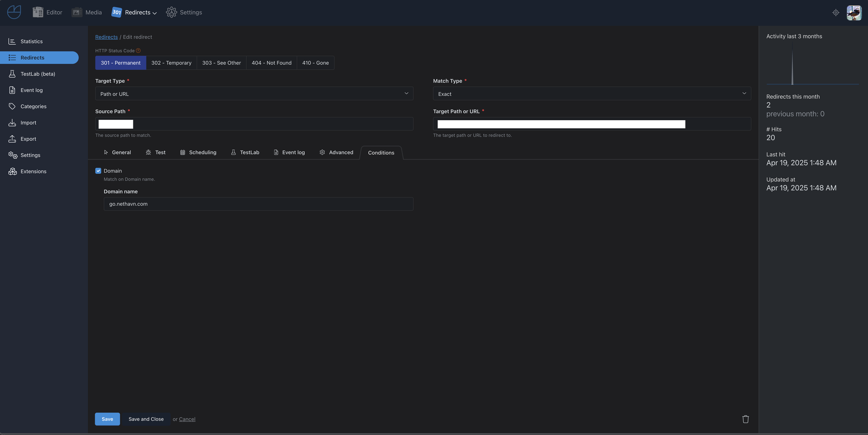This screenshot has width=868, height=435.
Task: Click the user avatar in top bar
Action: point(854,13)
